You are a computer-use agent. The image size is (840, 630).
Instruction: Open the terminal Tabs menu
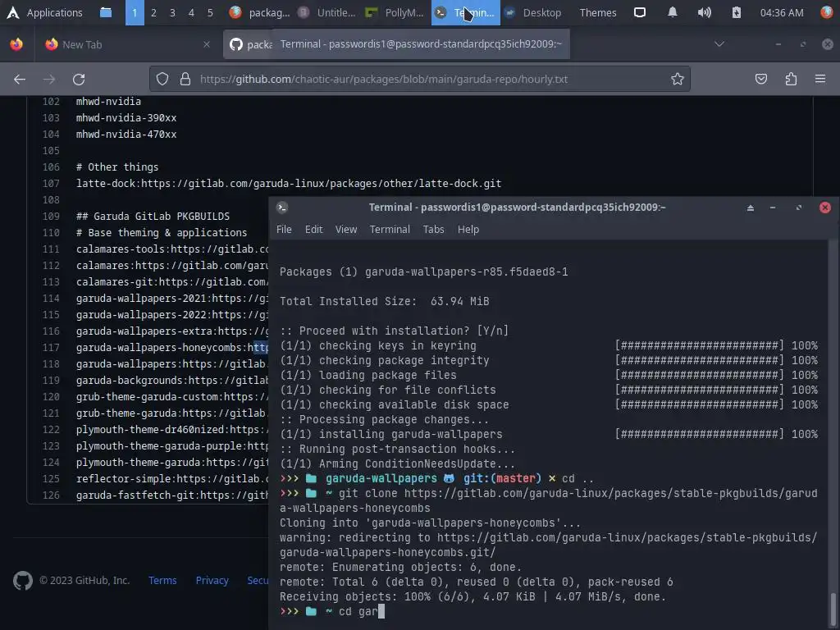[433, 230]
